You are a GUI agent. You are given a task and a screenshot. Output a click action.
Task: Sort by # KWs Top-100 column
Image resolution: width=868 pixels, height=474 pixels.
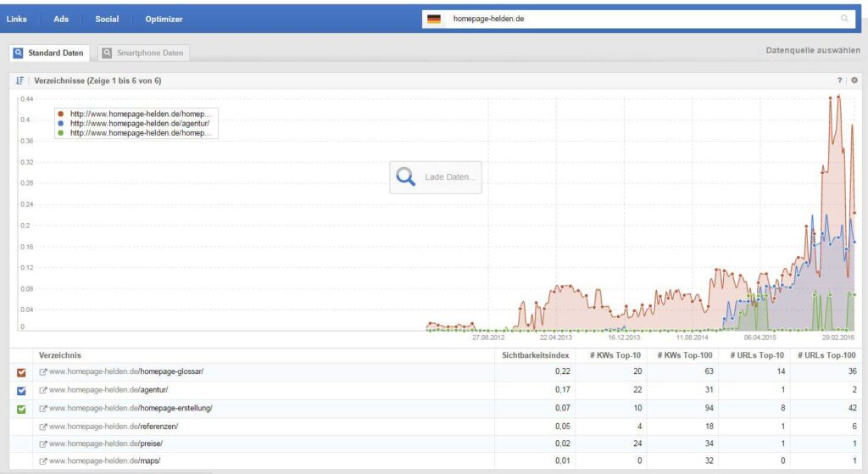685,355
